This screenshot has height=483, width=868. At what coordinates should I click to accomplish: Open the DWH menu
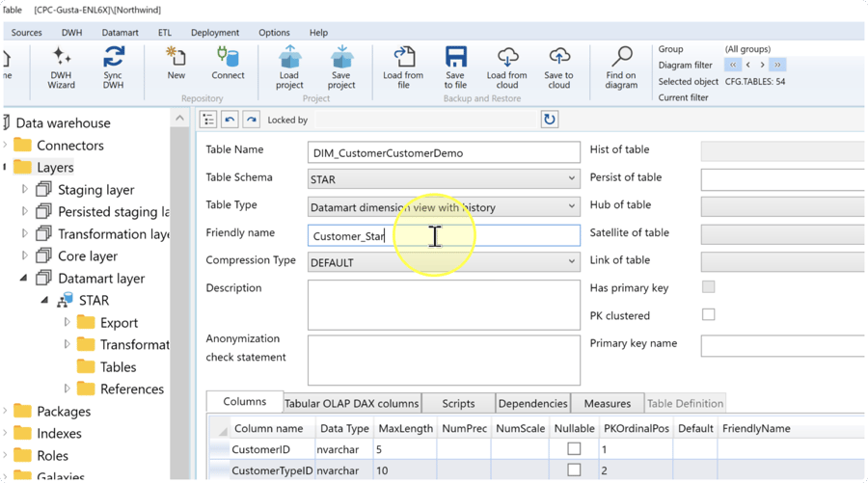[72, 33]
